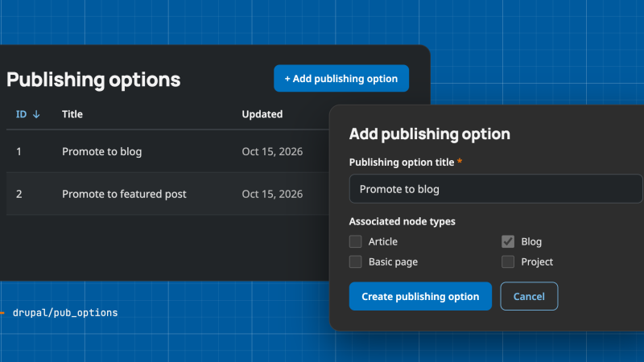
Task: Click Updated date for Promote to featured post
Action: (x=272, y=194)
